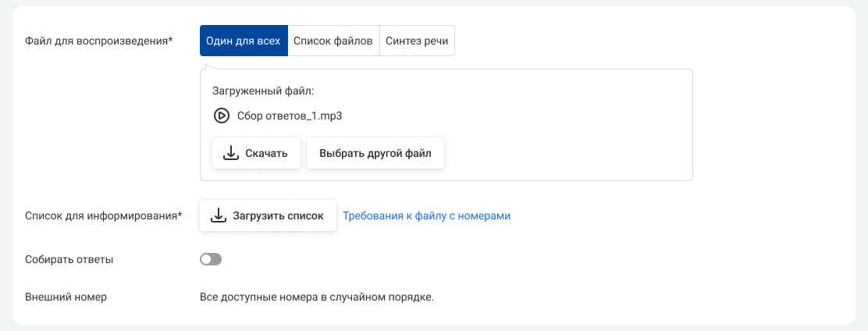
Task: Enable the Собирать ответы toggle
Action: (x=211, y=259)
